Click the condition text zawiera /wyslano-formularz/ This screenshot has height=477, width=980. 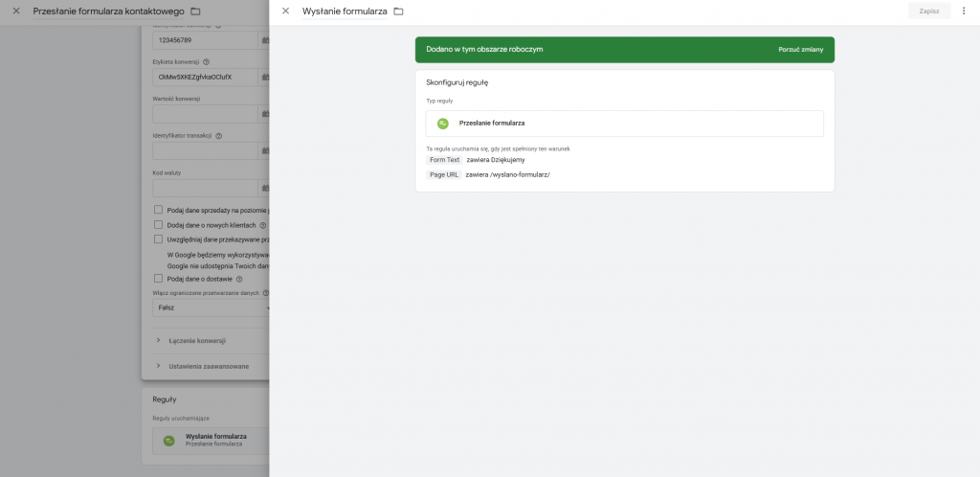tap(507, 175)
